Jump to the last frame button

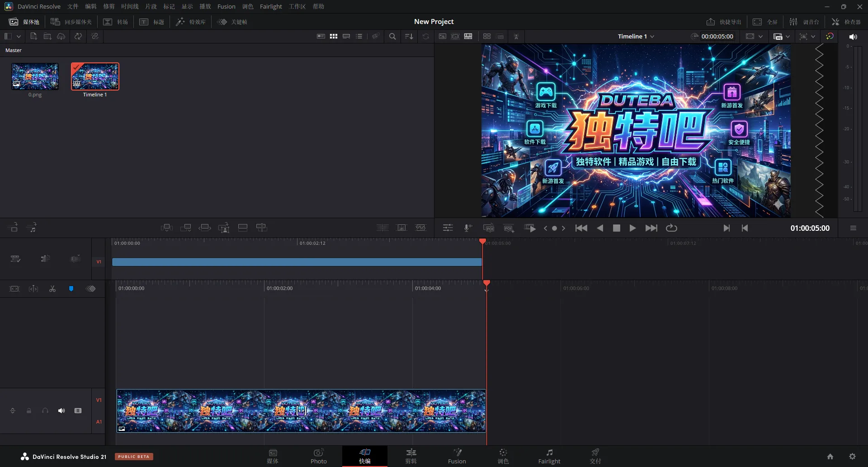(651, 228)
